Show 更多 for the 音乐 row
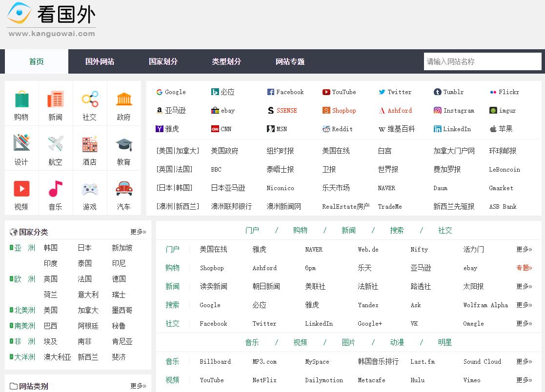545x392 pixels. click(x=524, y=361)
